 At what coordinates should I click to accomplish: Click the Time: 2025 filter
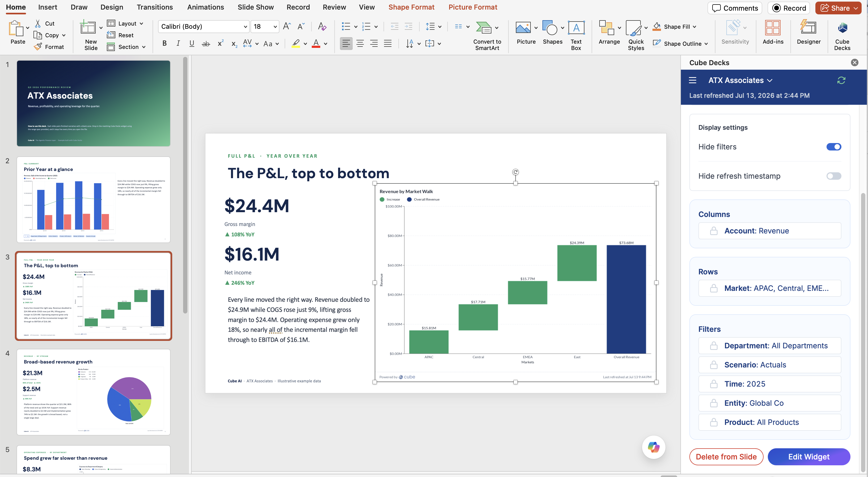point(770,384)
